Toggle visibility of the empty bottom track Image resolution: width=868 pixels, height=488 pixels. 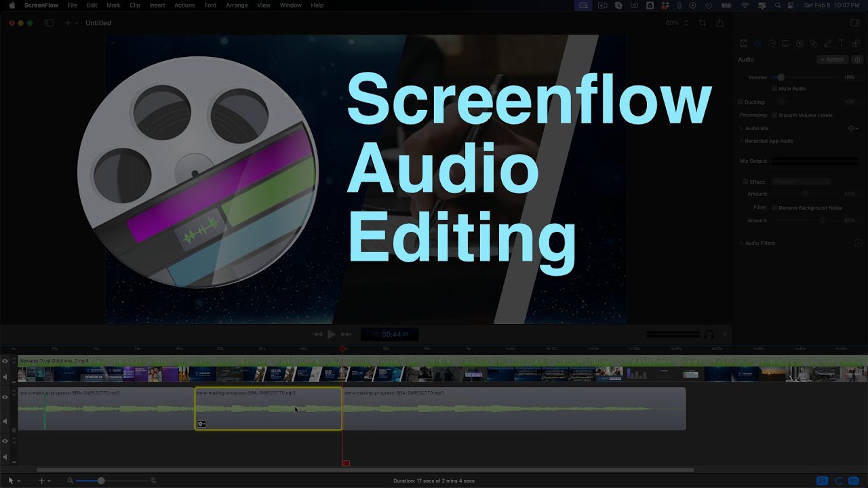tap(5, 441)
